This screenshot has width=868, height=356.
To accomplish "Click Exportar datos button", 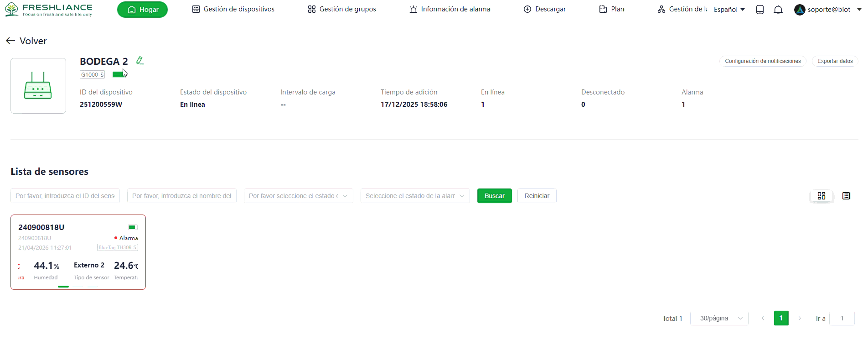I will tap(835, 61).
